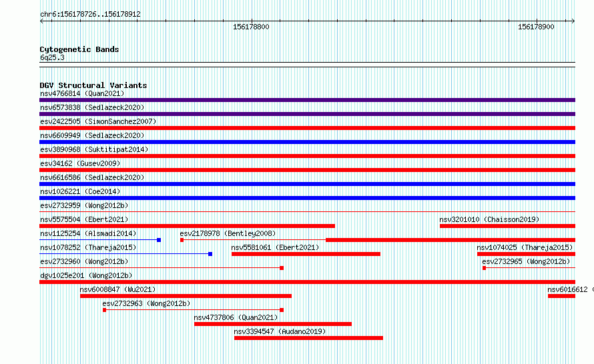Open nsv1026221 (Coe2014) label
The height and width of the screenshot is (364, 594).
coord(80,191)
